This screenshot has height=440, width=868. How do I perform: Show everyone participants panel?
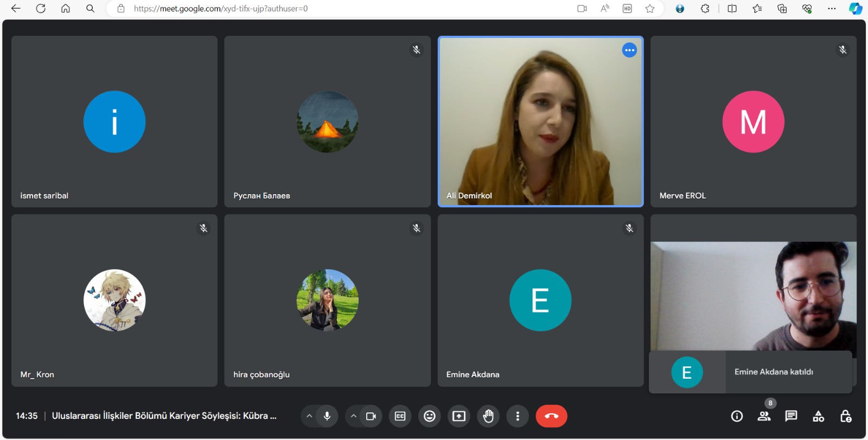coord(764,416)
